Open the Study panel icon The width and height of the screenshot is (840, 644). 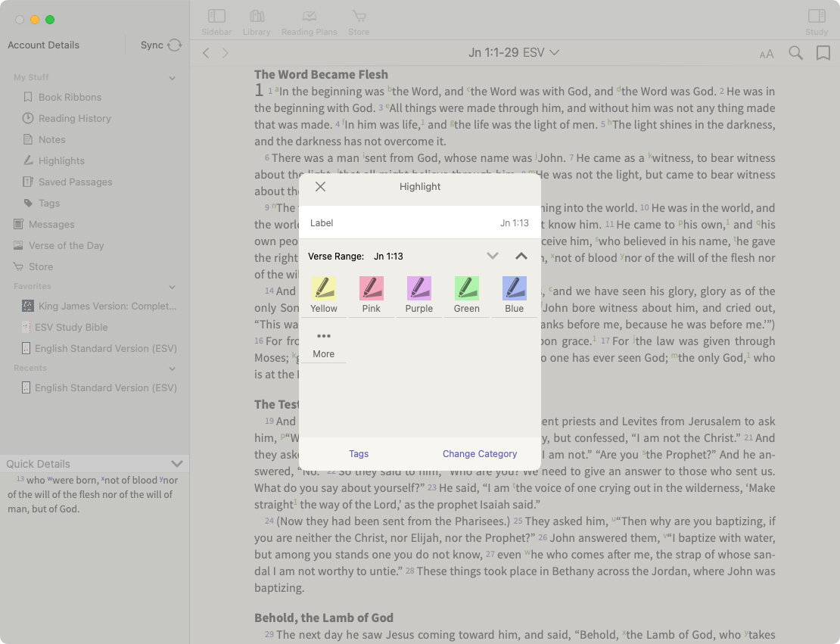tap(817, 17)
